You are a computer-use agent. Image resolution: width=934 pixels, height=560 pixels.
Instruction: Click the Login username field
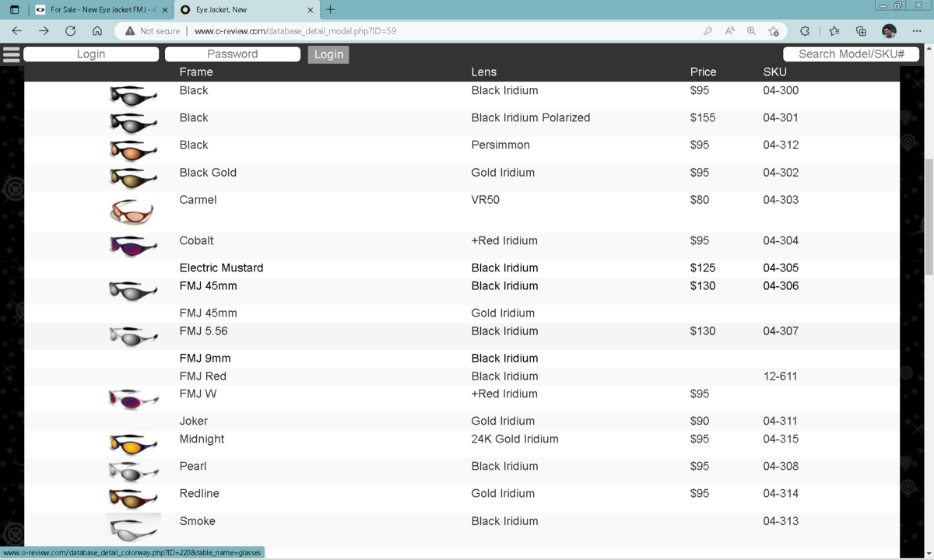click(91, 54)
